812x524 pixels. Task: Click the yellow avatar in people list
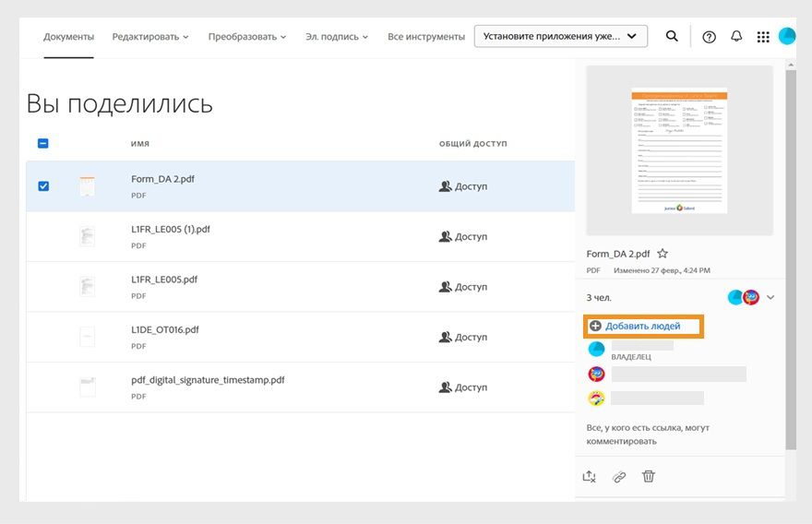[x=596, y=399]
